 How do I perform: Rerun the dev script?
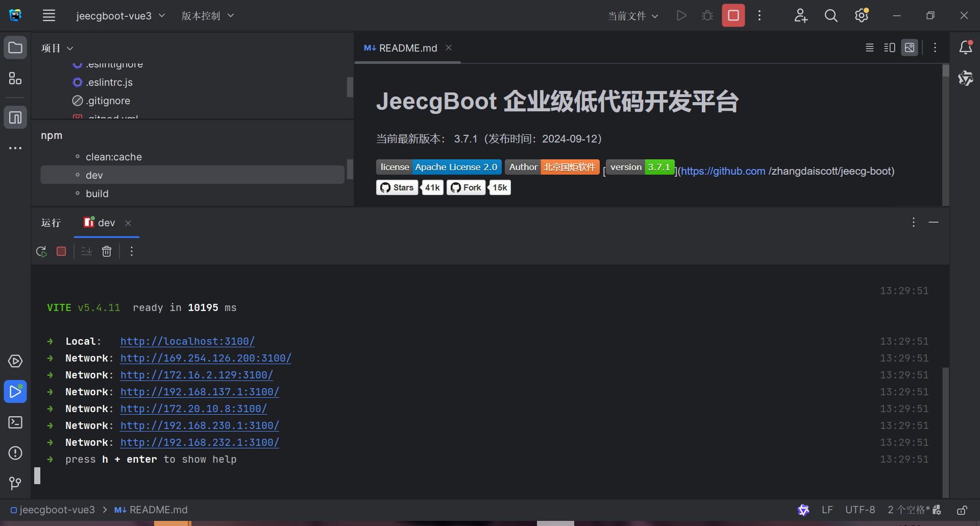click(41, 251)
